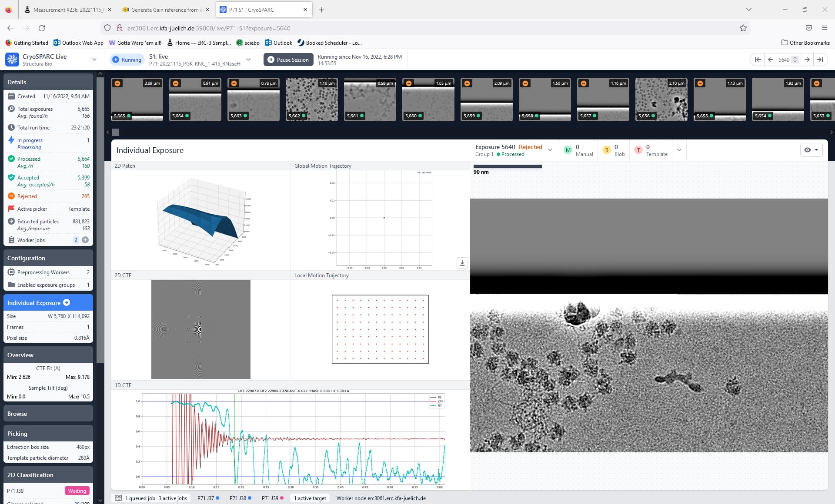The width and height of the screenshot is (835, 504).
Task: Click the Pocket save icon
Action: coord(808,28)
